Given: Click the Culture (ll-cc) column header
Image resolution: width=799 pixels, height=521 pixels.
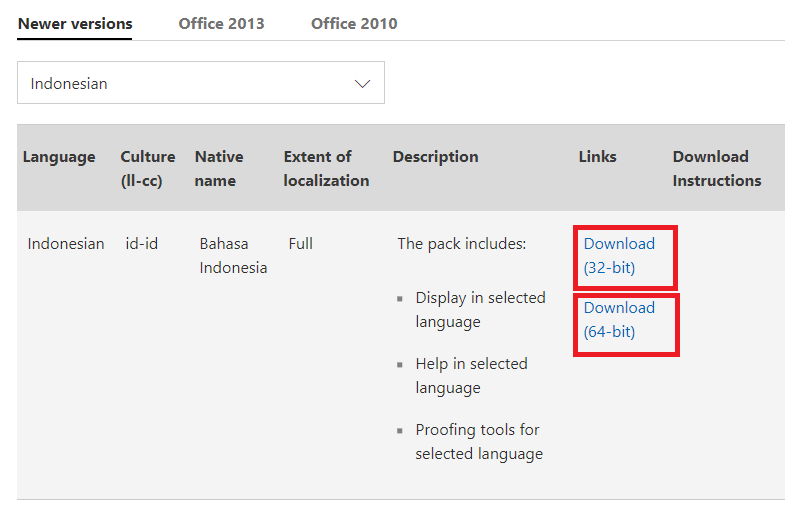Looking at the screenshot, I should click(x=147, y=168).
